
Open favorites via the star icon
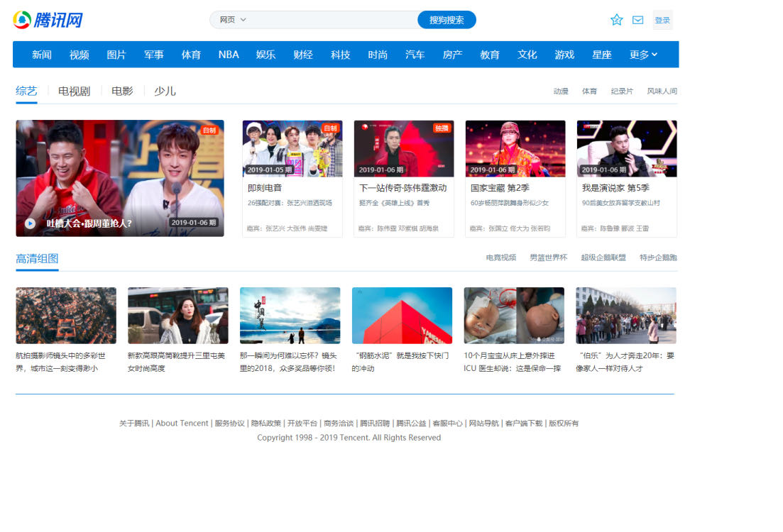pyautogui.click(x=616, y=20)
